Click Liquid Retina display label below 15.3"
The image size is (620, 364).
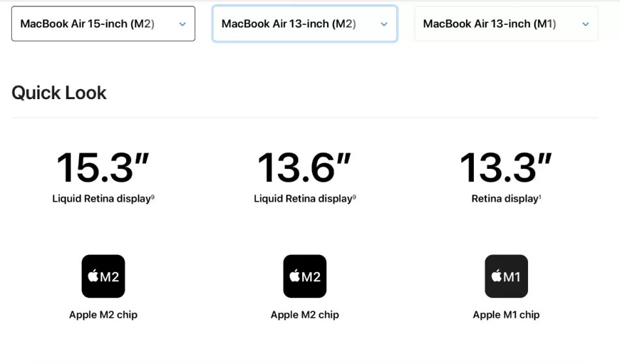pyautogui.click(x=101, y=199)
